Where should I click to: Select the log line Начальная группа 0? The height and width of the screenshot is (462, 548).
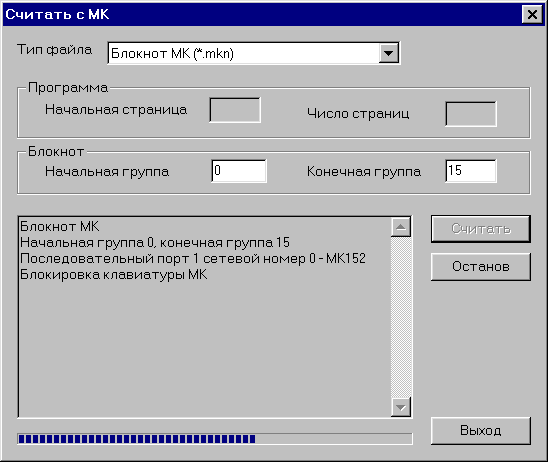(155, 243)
